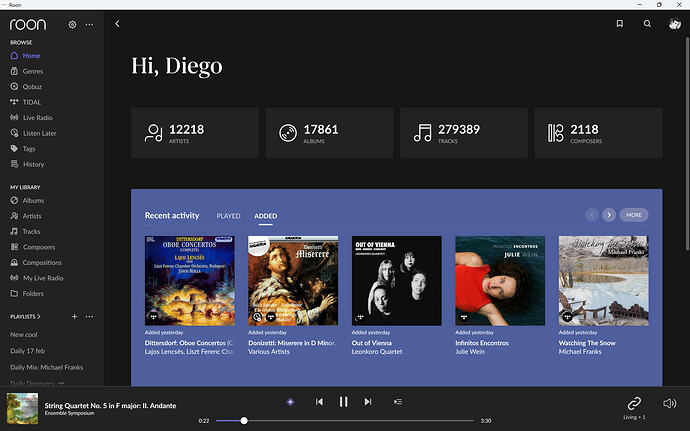The height and width of the screenshot is (431, 690).
Task: Click the main page vertical scrollbar
Action: 687,144
